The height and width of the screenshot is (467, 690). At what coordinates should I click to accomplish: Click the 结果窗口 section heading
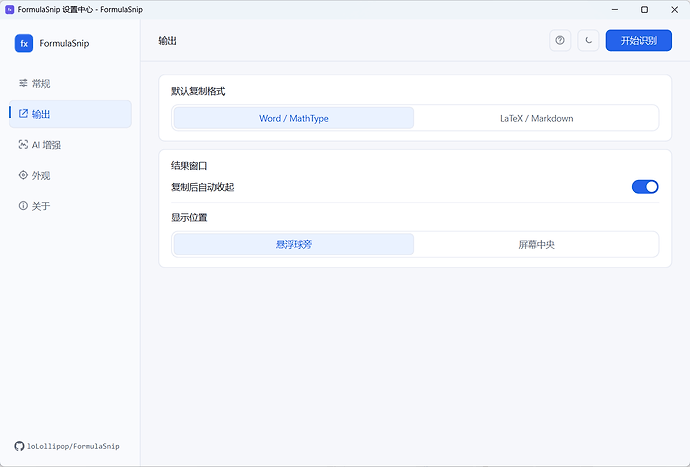point(189,166)
